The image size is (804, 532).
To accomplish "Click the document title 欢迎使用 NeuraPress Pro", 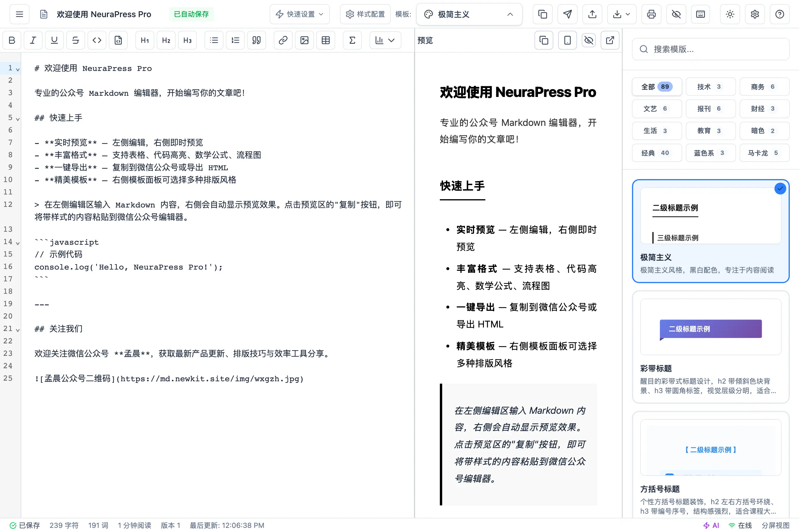I will coord(104,14).
